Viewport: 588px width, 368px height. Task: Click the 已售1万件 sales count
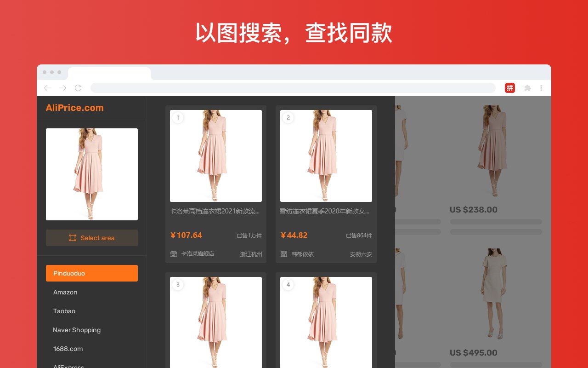pyautogui.click(x=249, y=236)
